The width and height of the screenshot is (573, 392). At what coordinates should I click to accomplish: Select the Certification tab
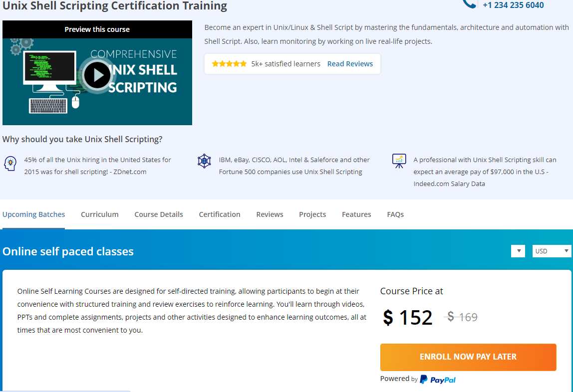220,214
